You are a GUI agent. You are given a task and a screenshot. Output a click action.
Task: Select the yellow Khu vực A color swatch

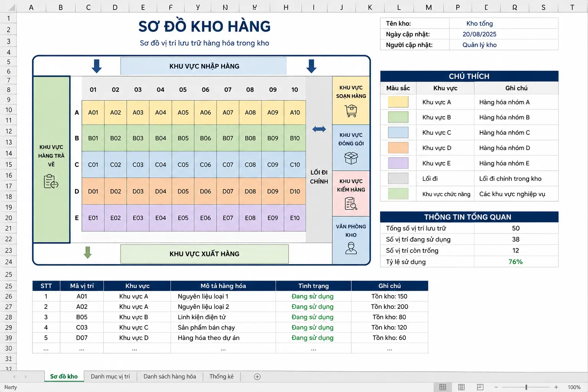pyautogui.click(x=398, y=102)
